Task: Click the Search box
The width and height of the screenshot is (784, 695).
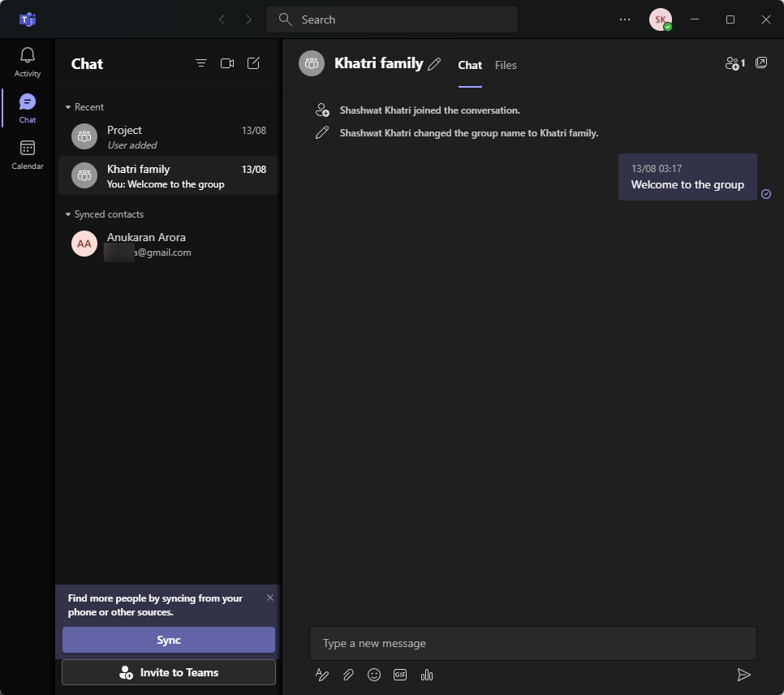Action: click(x=391, y=19)
